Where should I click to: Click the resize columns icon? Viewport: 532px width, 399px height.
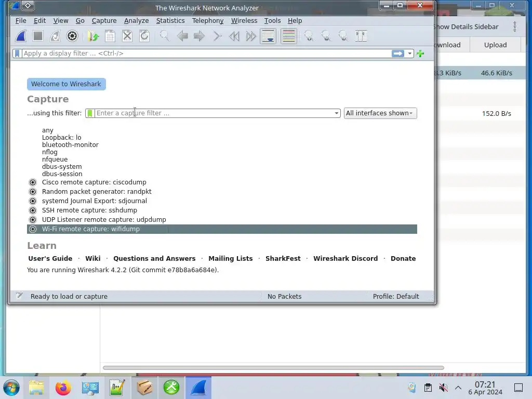coord(361,36)
